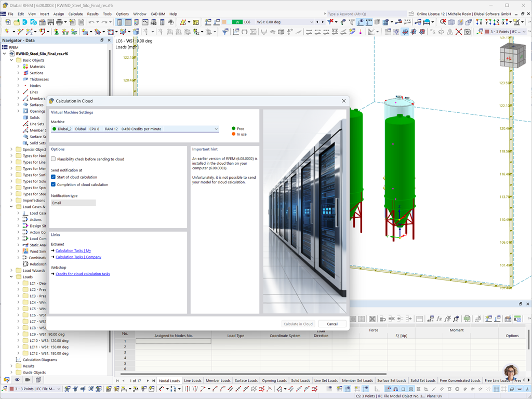This screenshot has height=399, width=532.
Task: Open the Machine dropdown showing Dlubal_2
Action: pyautogui.click(x=135, y=129)
